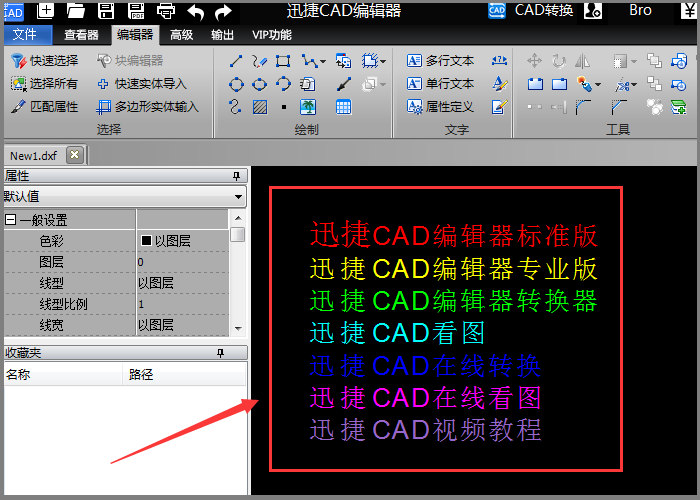Click the black 色彩 color swatch
Image resolution: width=700 pixels, height=500 pixels.
coord(146,241)
